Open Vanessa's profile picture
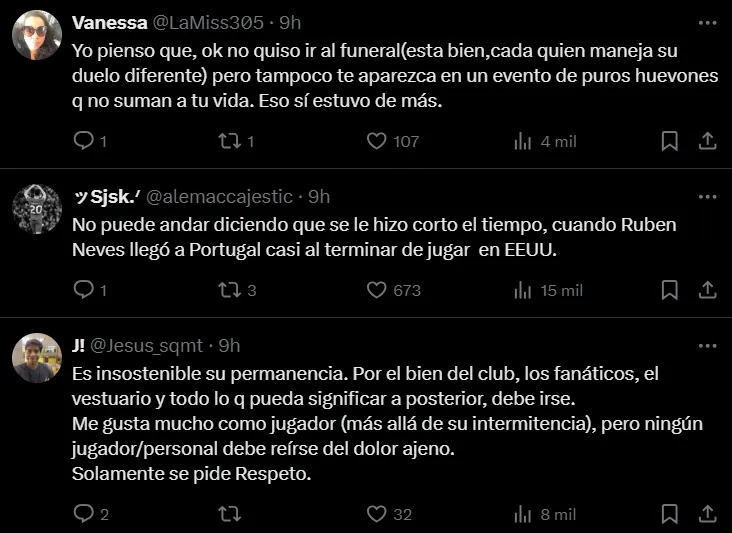 coord(37,35)
